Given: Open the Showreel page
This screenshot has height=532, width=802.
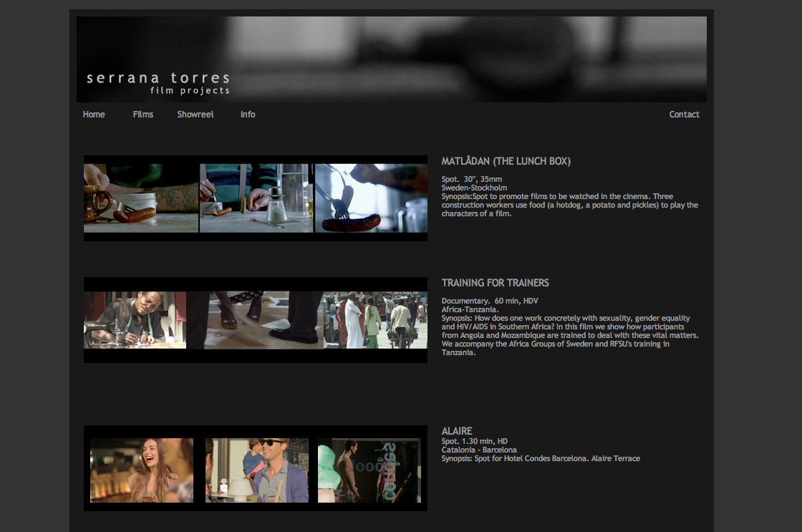Looking at the screenshot, I should click(195, 115).
